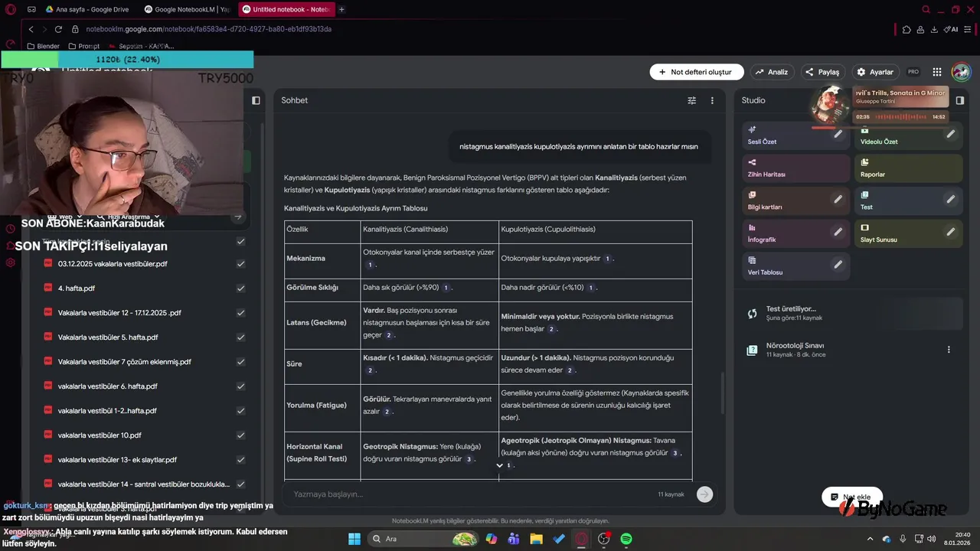
Task: Toggle checkbox for vakalarla vestibül 1-2..hafta.pdf
Action: point(240,411)
